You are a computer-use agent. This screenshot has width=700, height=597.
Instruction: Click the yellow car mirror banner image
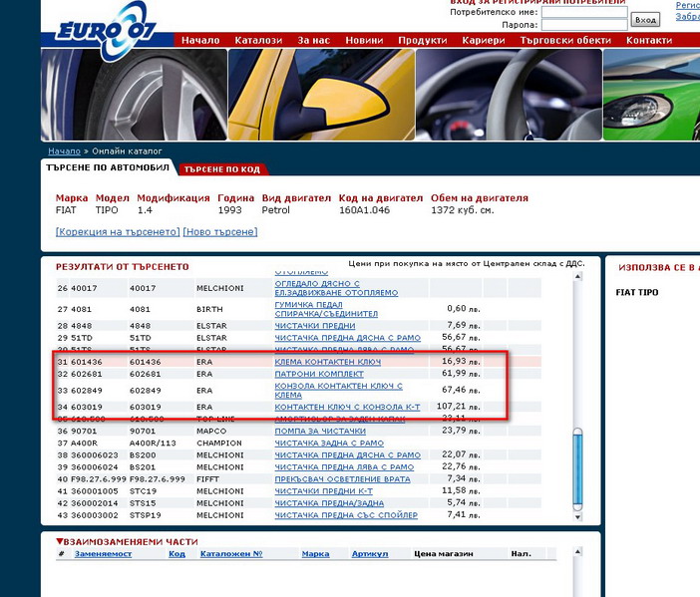point(320,94)
